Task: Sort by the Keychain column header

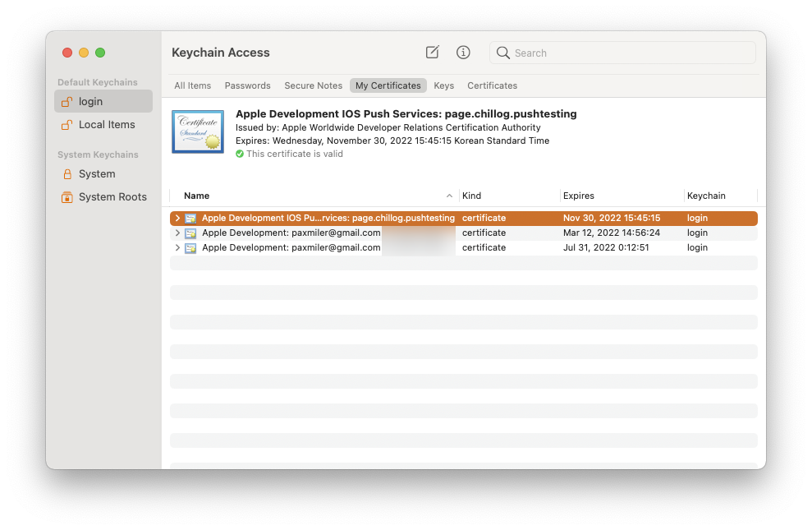Action: tap(706, 196)
